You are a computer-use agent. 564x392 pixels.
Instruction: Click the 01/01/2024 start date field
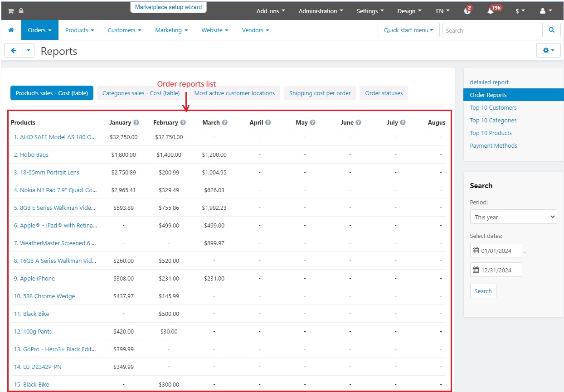pos(496,251)
